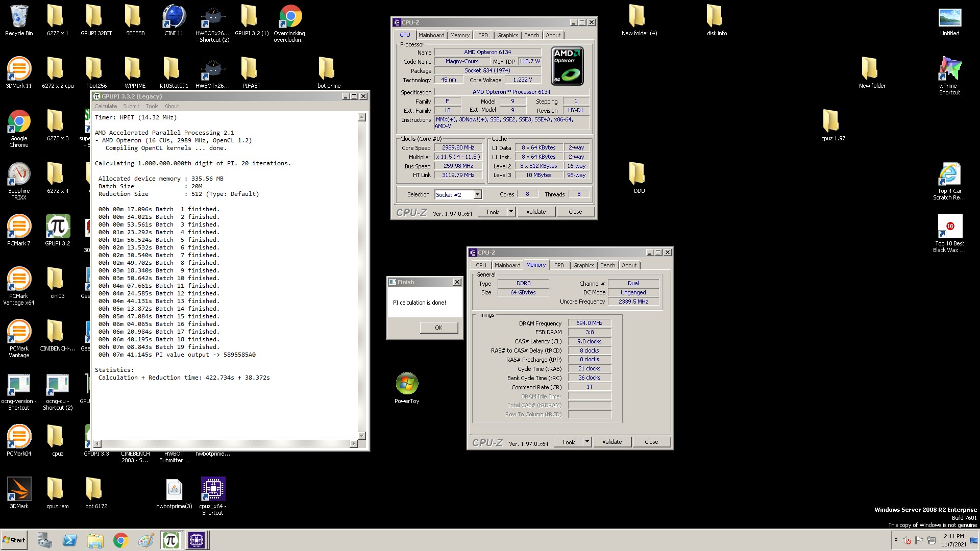Click the Tools button in the CPU-Z Memory window
Image resolution: width=980 pixels, height=551 pixels.
point(569,442)
